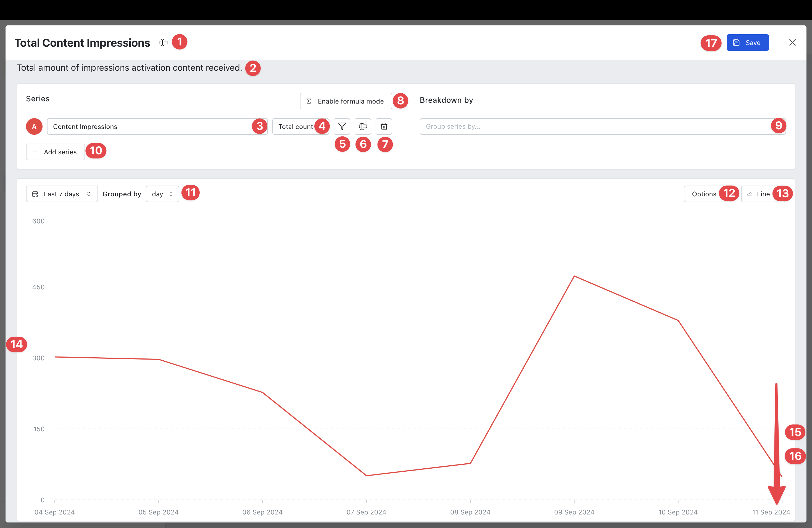This screenshot has height=528, width=812.
Task: Open the Total count aggregation dropdown
Action: pyautogui.click(x=296, y=126)
